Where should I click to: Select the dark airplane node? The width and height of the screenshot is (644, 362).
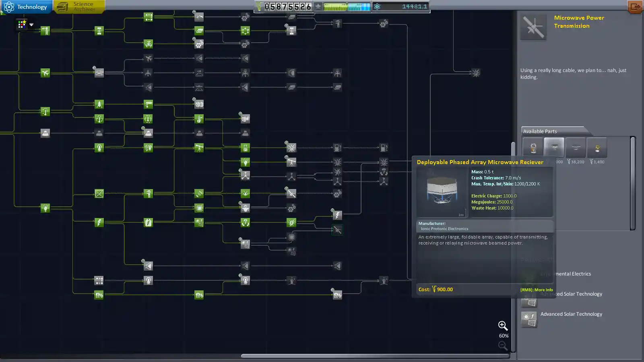148,58
